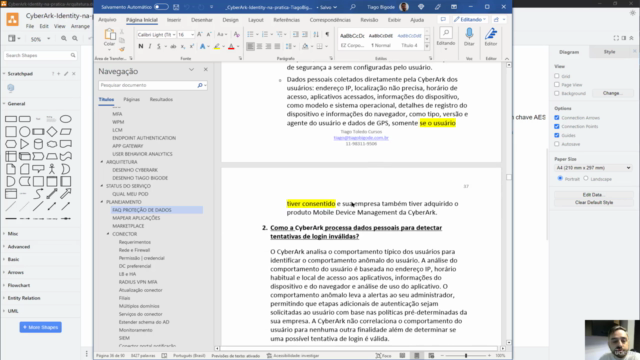Open the font size dropdown

[192, 35]
